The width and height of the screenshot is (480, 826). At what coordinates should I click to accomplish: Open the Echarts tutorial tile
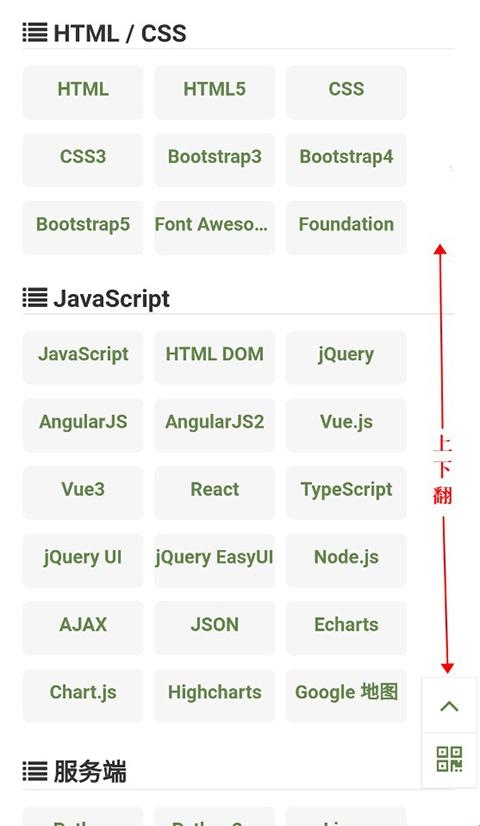346,627
